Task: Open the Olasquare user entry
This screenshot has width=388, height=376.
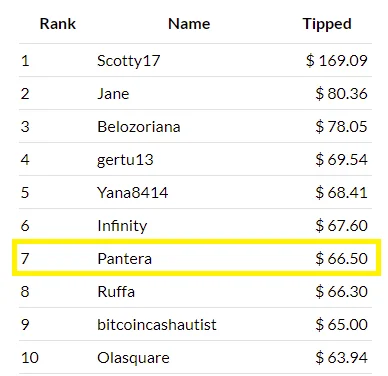Action: [133, 358]
